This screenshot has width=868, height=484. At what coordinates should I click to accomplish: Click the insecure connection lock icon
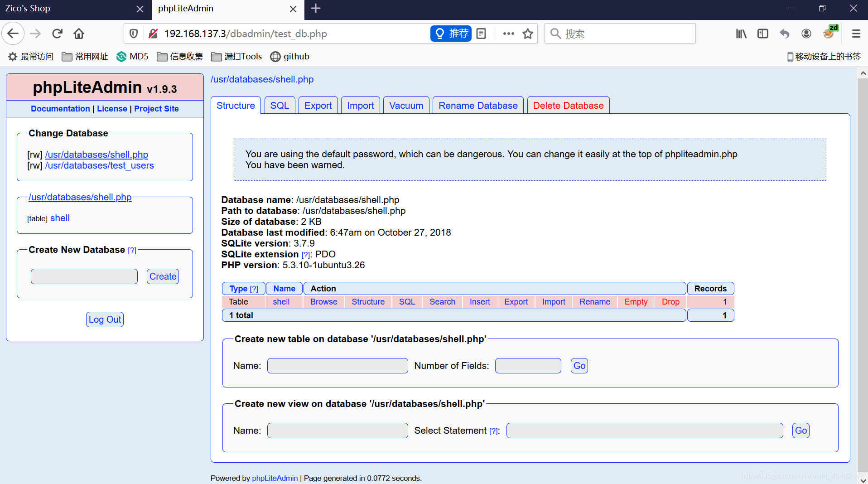[153, 34]
